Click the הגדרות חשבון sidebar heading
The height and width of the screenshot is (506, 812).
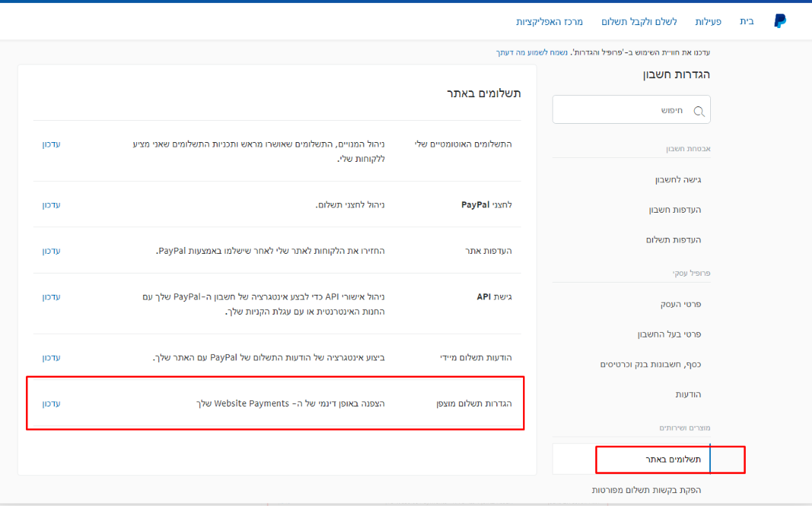pos(677,74)
